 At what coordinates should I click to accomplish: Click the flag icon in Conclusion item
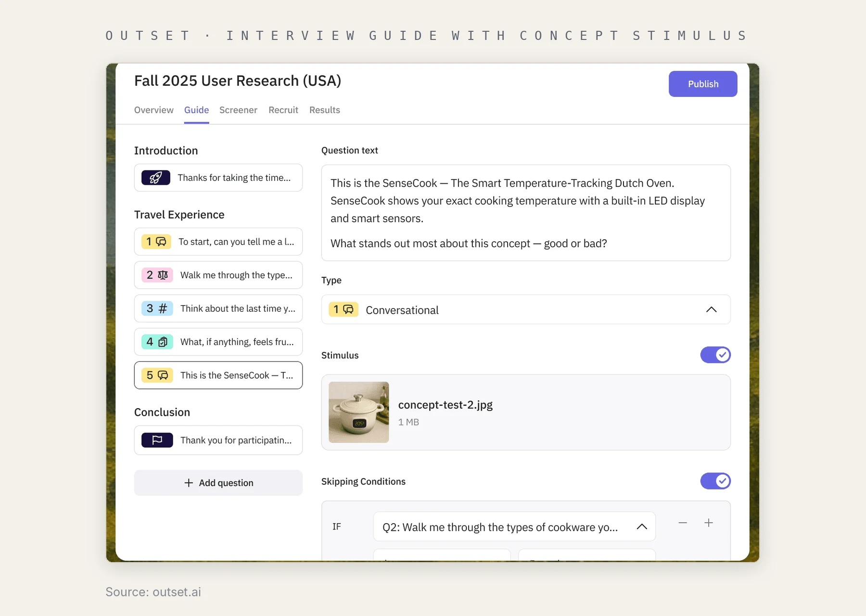[x=157, y=440]
